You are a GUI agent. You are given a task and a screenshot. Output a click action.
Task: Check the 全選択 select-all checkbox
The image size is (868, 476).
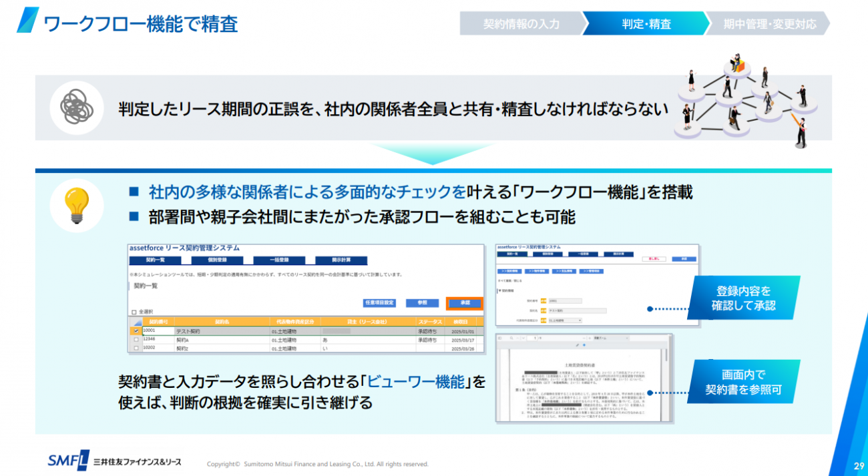[x=134, y=312]
